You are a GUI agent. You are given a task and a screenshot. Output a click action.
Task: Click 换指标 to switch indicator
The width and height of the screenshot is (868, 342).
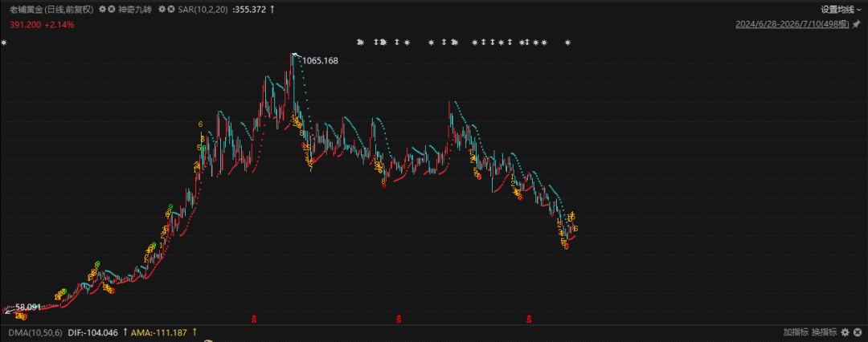[825, 332]
